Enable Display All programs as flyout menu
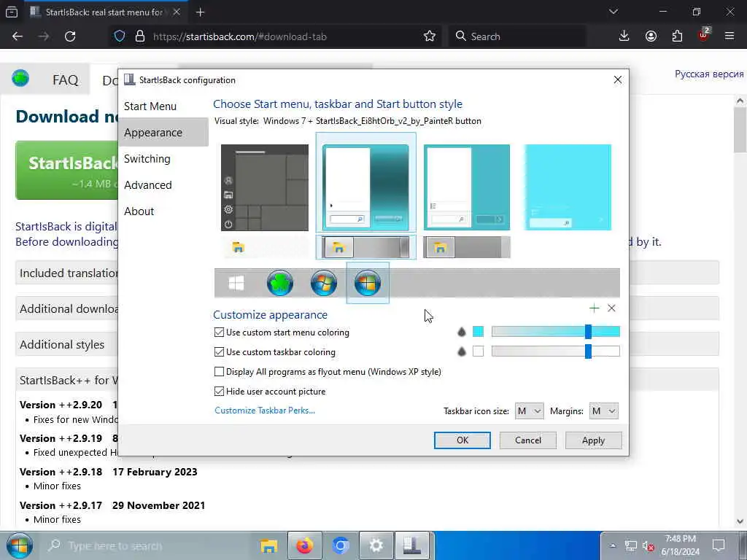The height and width of the screenshot is (560, 747). coord(219,371)
